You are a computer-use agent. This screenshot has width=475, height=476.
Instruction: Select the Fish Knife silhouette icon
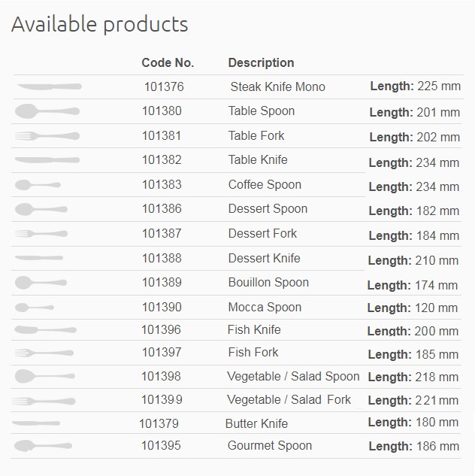tap(46, 329)
